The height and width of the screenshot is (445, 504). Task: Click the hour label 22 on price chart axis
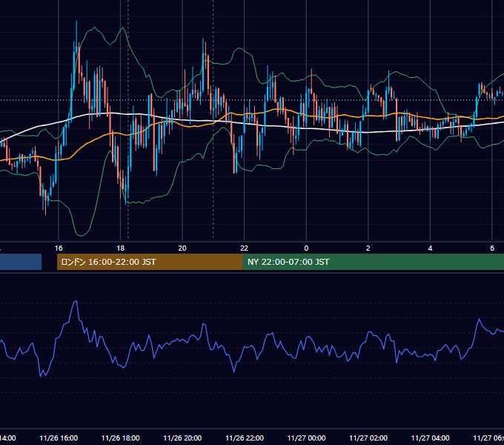pos(245,248)
